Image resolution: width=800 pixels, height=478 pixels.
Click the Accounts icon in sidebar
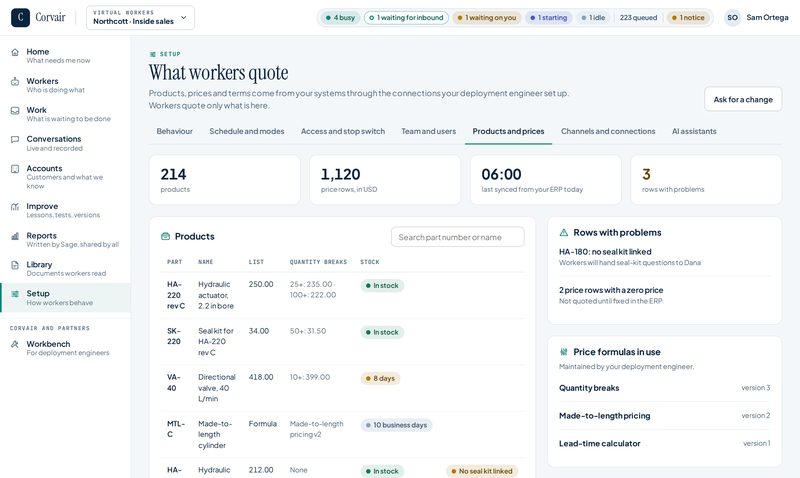[15, 169]
